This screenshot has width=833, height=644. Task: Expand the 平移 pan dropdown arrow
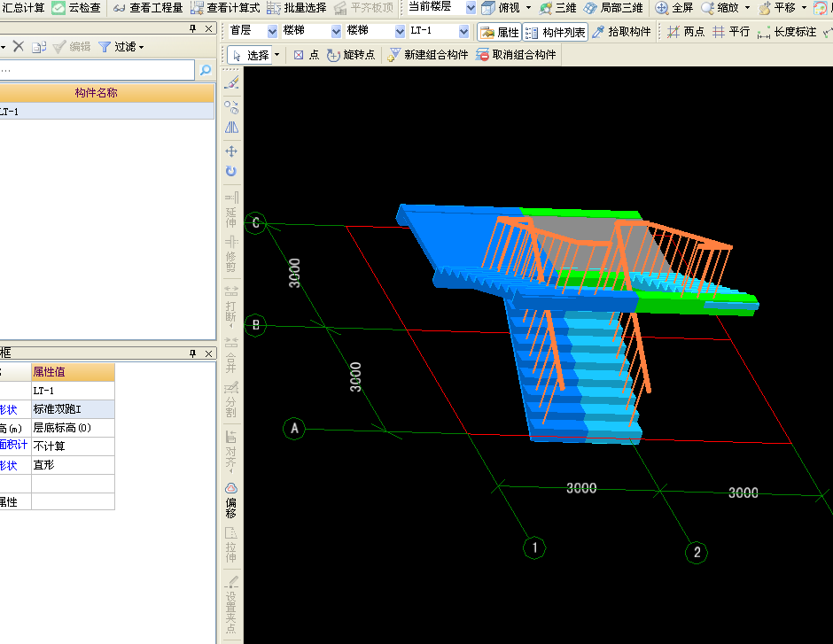[x=804, y=8]
